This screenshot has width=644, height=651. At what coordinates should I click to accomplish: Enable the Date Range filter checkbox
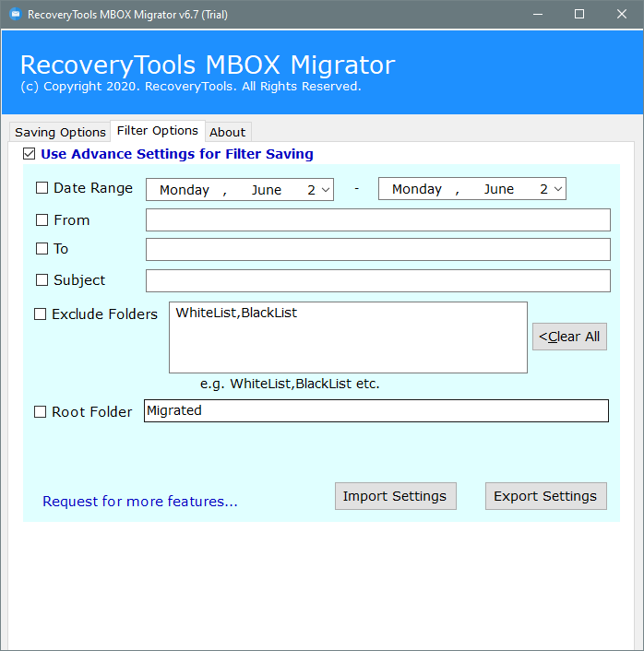(x=42, y=188)
